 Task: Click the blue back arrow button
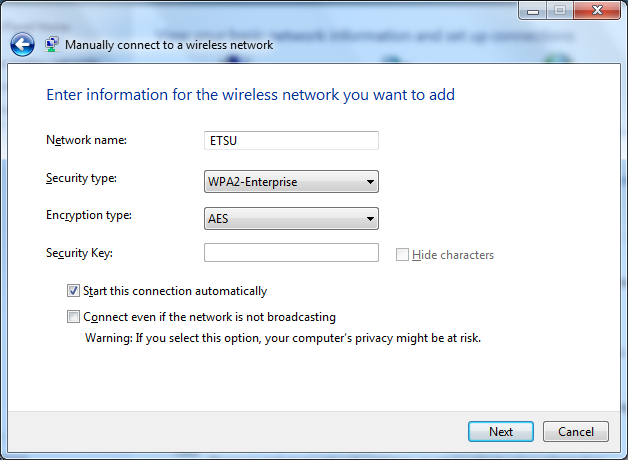22,44
